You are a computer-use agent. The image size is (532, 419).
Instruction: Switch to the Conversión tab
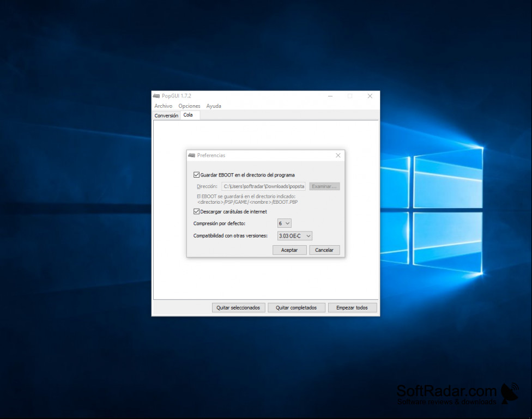pyautogui.click(x=166, y=116)
